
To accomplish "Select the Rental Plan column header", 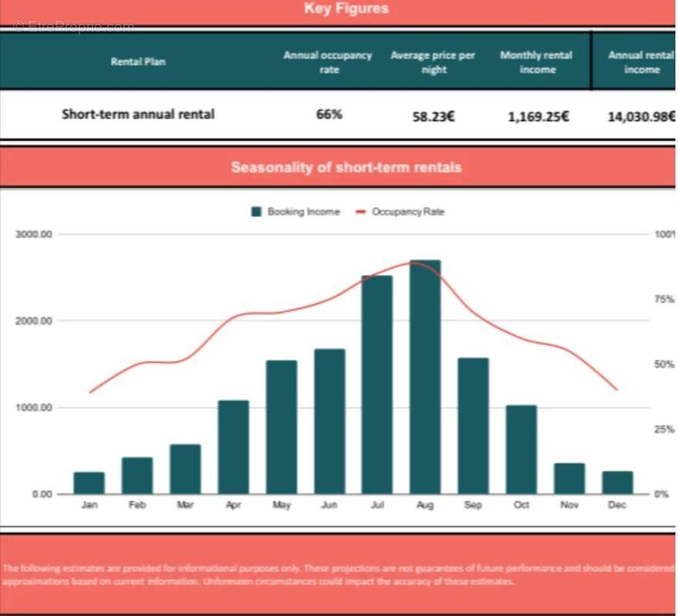I will click(x=138, y=62).
